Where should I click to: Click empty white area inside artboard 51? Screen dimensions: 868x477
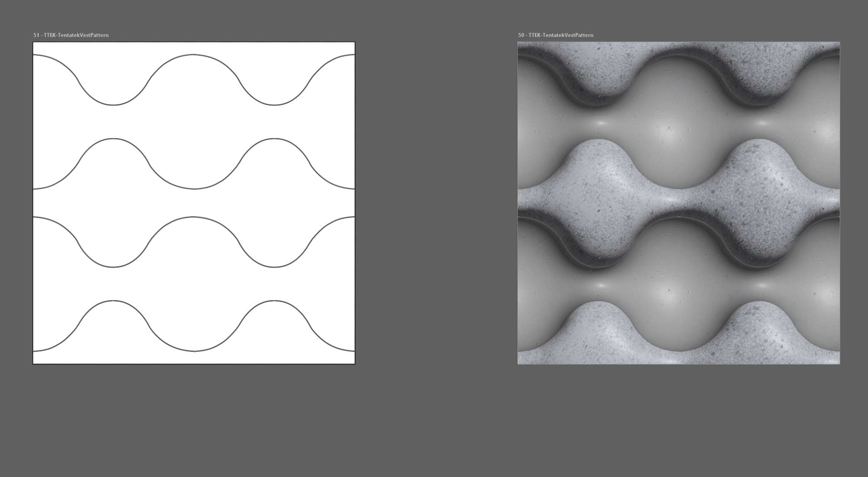coord(194,122)
